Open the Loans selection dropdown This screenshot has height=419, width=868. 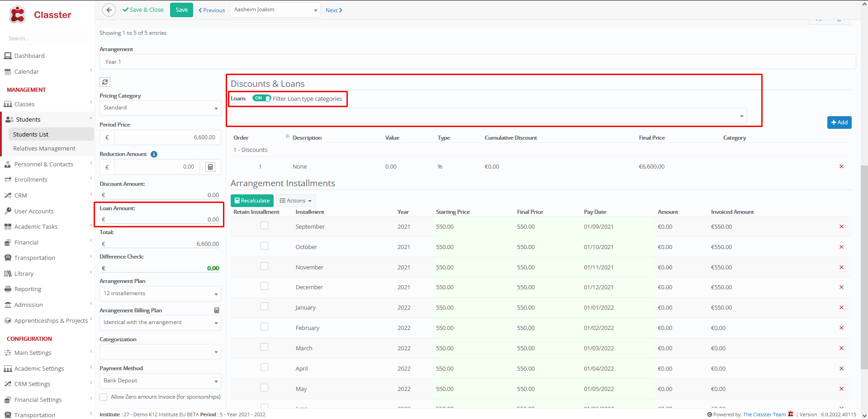pos(489,116)
